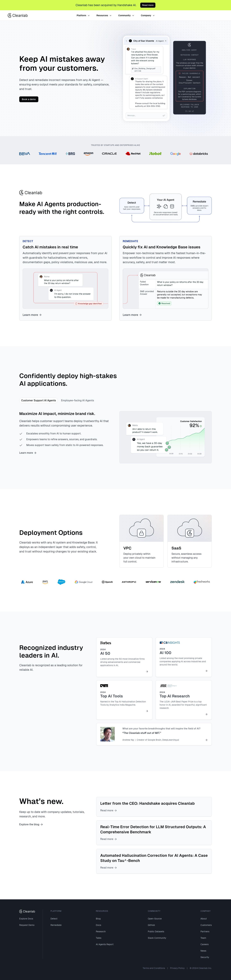Click the BBVA logo
Viewport: 231px width, 980px height.
click(24, 154)
